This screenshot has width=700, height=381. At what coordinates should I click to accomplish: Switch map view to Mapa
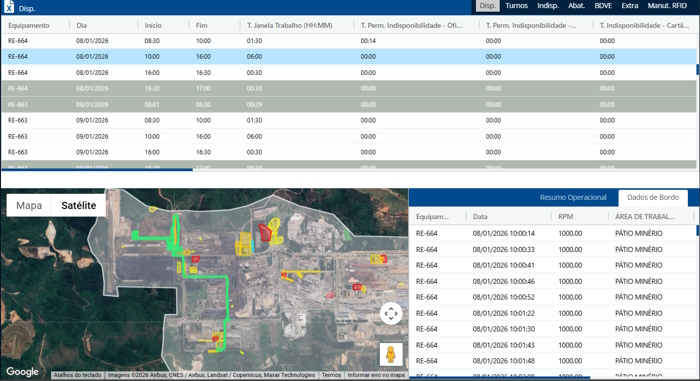(x=29, y=205)
